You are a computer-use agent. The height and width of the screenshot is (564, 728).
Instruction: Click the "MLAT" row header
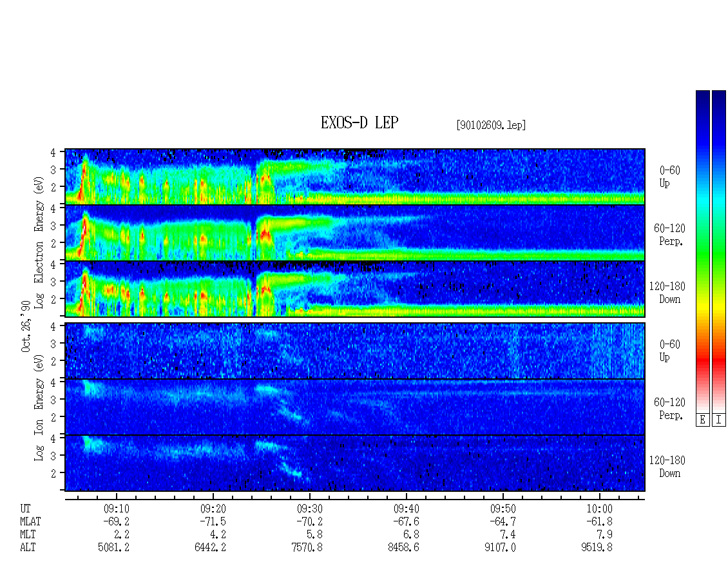[30, 521]
